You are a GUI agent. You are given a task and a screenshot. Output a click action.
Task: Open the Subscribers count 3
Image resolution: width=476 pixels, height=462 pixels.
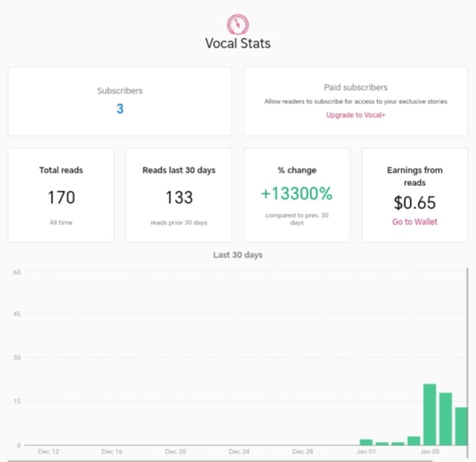pos(120,108)
